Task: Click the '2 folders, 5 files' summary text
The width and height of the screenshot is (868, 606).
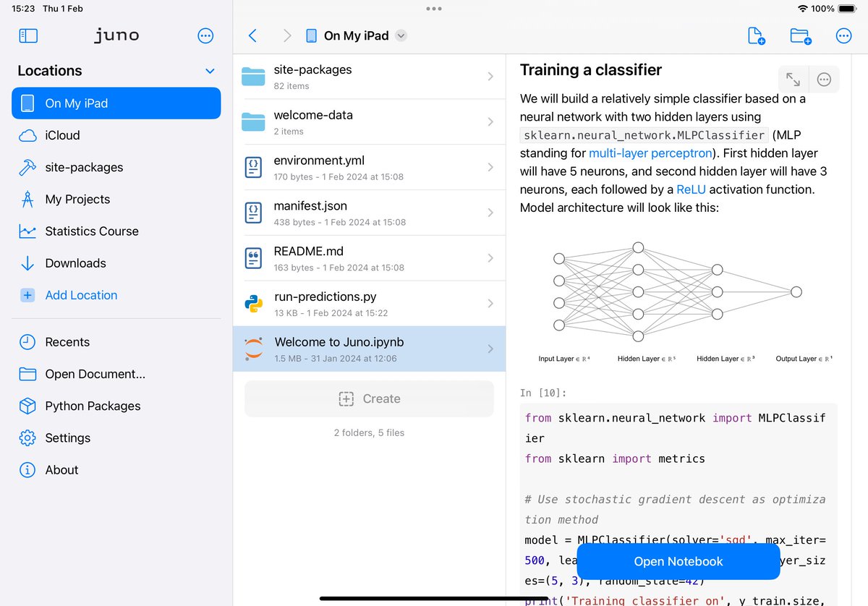Action: (369, 432)
